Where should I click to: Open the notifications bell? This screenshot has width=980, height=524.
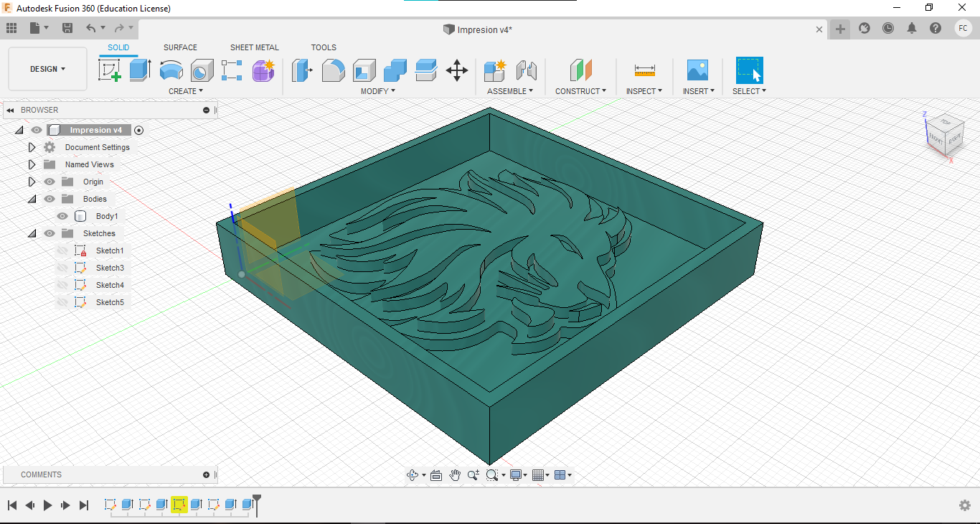pyautogui.click(x=912, y=28)
